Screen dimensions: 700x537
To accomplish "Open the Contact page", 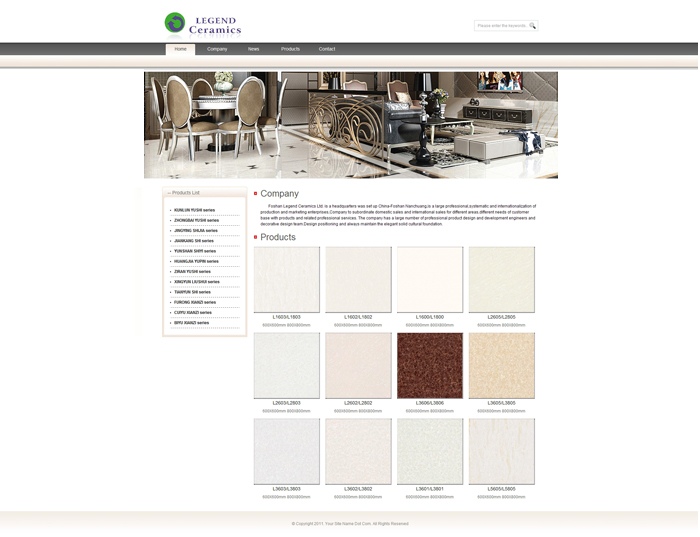I will pyautogui.click(x=327, y=49).
